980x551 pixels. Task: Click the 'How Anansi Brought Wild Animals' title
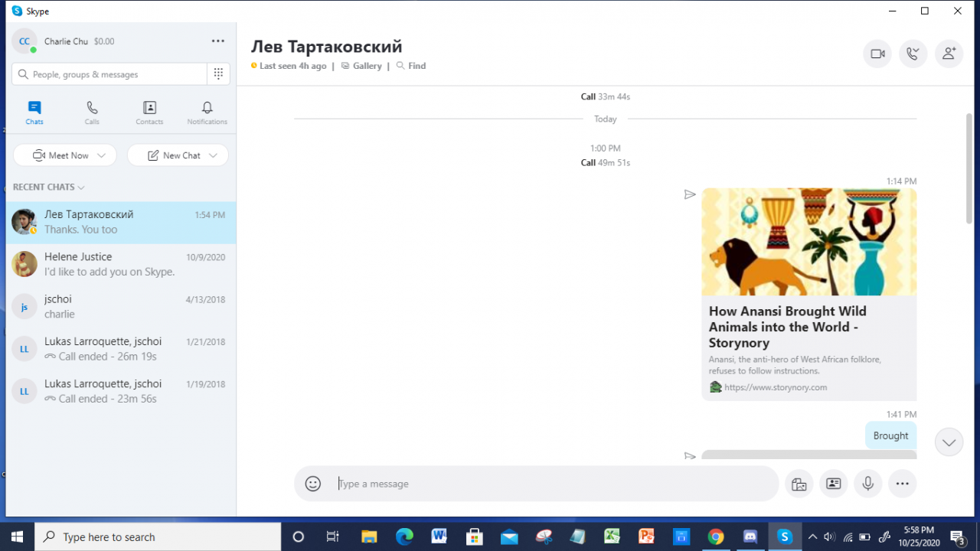pos(788,327)
